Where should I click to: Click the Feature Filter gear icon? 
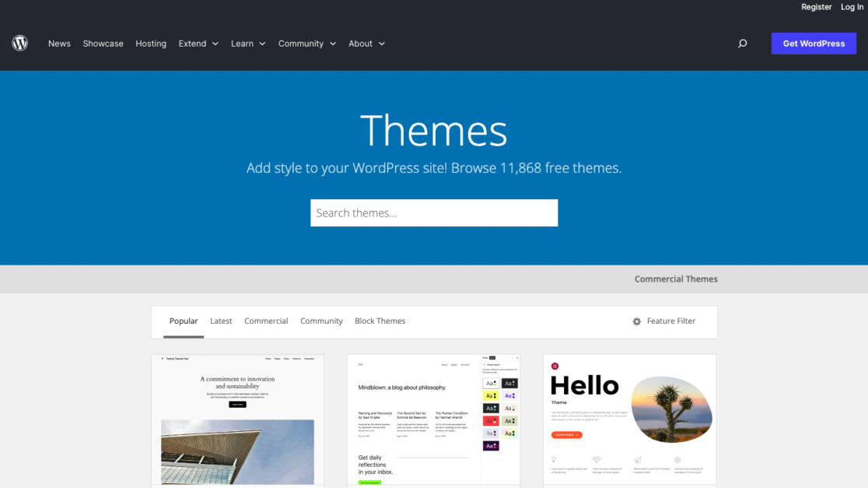[636, 321]
